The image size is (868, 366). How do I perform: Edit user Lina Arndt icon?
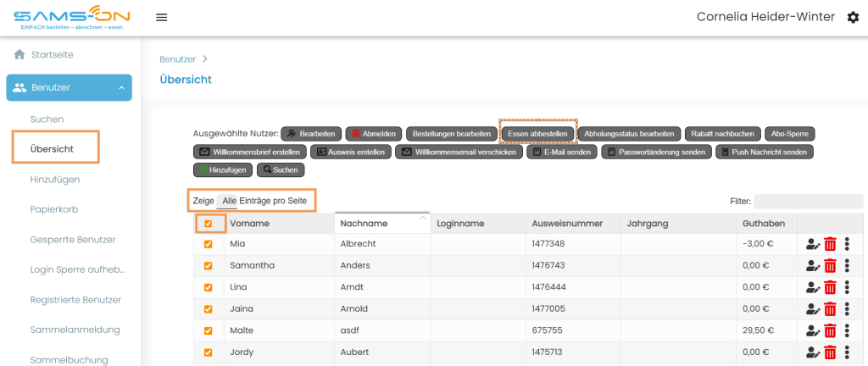(813, 287)
